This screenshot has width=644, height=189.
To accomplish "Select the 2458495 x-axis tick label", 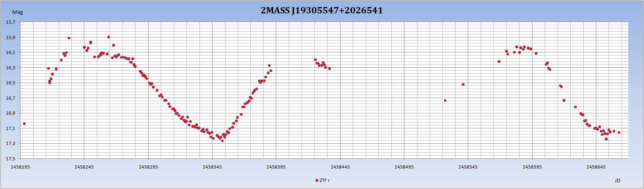I will 404,167.
